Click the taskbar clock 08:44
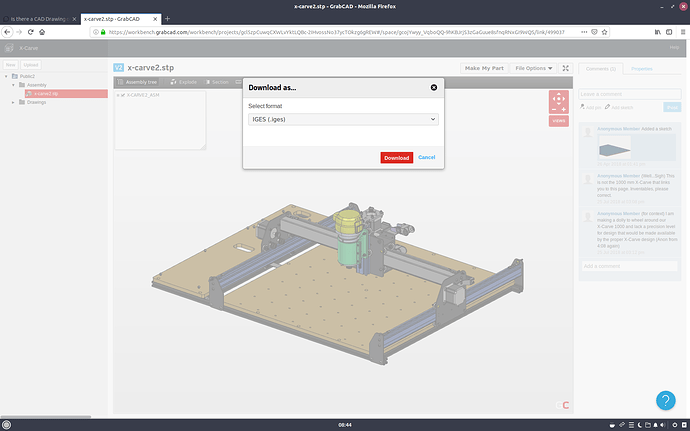The width and height of the screenshot is (690, 431). coord(345,425)
